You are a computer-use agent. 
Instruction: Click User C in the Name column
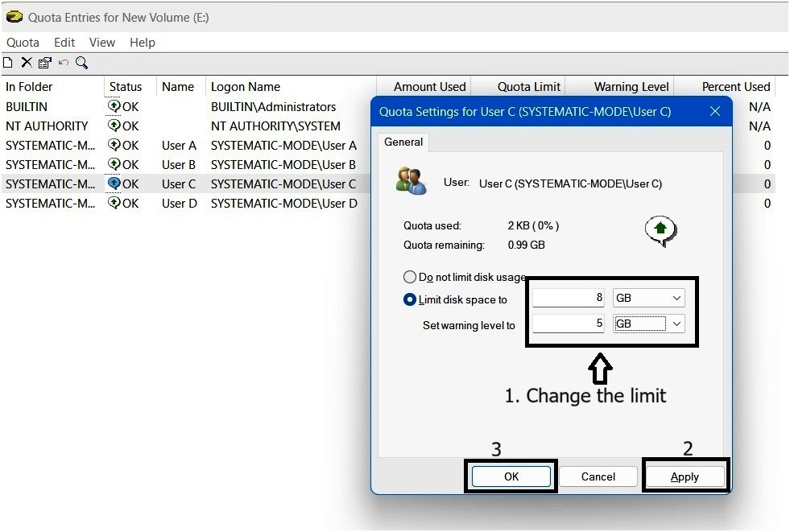pos(178,184)
